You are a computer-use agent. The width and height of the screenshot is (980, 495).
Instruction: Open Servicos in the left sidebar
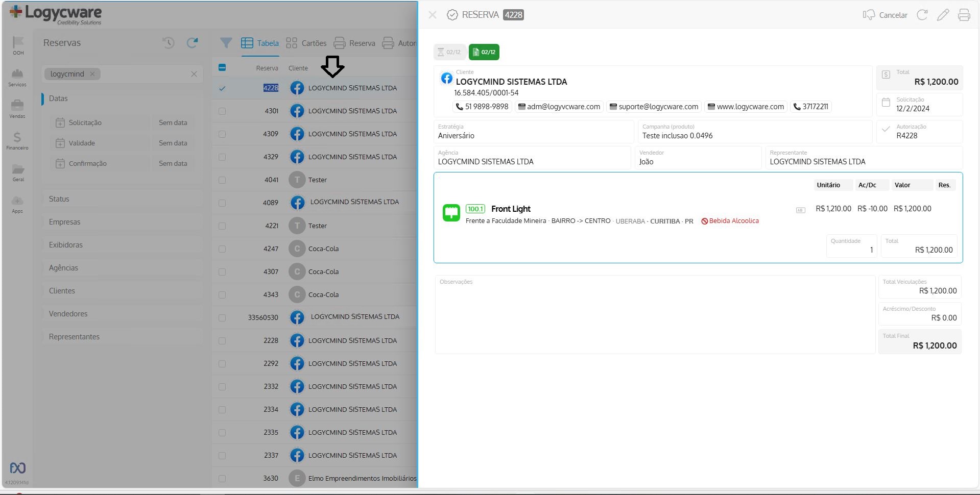17,78
